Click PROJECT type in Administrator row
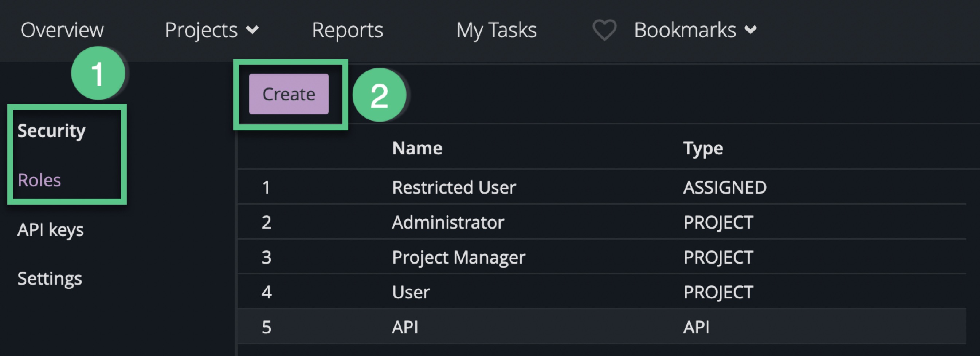This screenshot has height=356, width=980. (x=718, y=222)
